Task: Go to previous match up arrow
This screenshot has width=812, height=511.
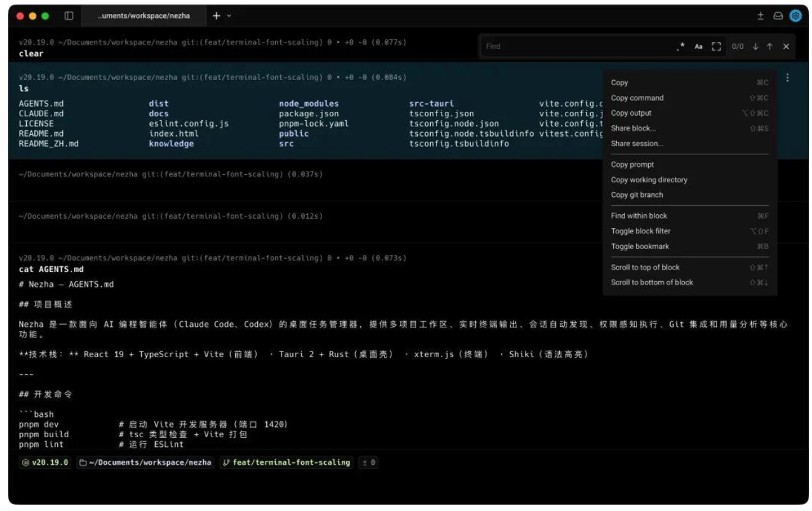Action: tap(769, 46)
